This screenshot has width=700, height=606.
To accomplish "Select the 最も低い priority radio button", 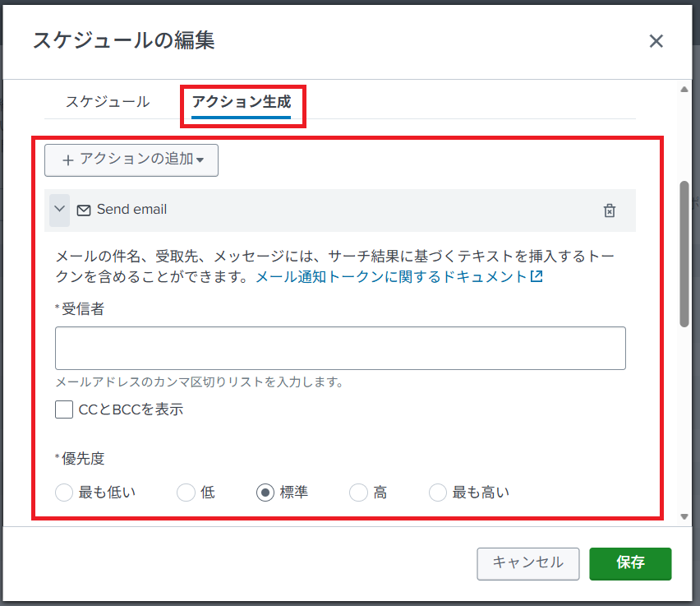I will click(64, 493).
